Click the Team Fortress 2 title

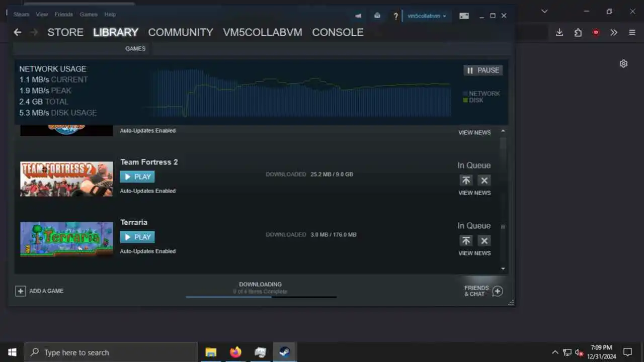click(x=149, y=162)
